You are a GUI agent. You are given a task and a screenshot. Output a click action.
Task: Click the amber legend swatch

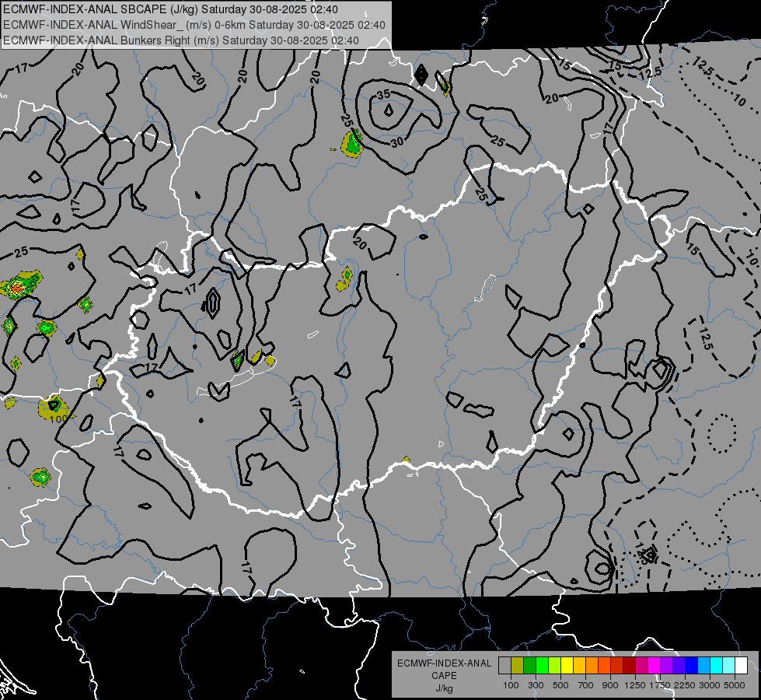[579, 666]
